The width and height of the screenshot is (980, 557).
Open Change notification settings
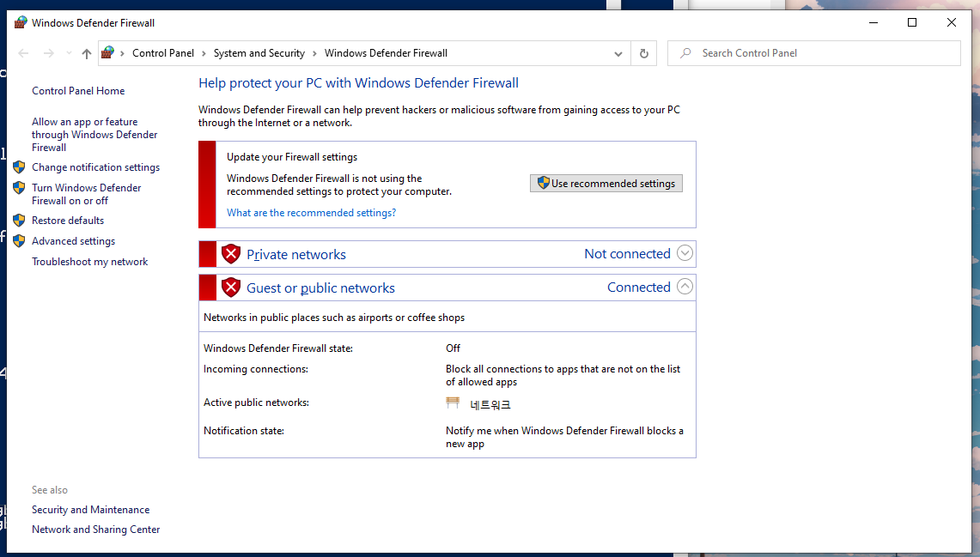(x=95, y=167)
